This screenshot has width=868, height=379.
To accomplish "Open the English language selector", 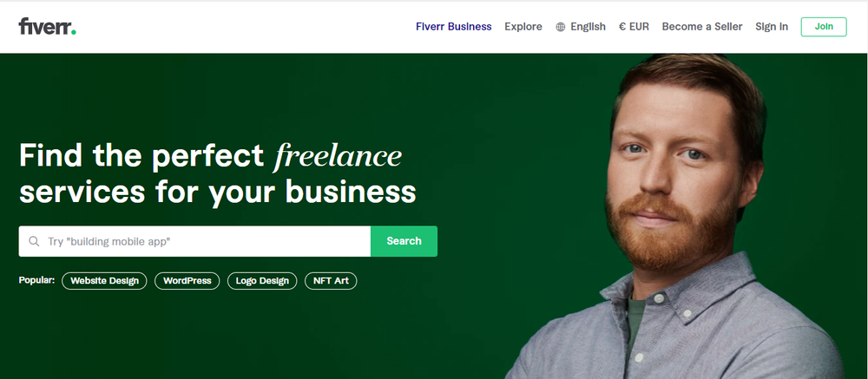I will click(581, 27).
